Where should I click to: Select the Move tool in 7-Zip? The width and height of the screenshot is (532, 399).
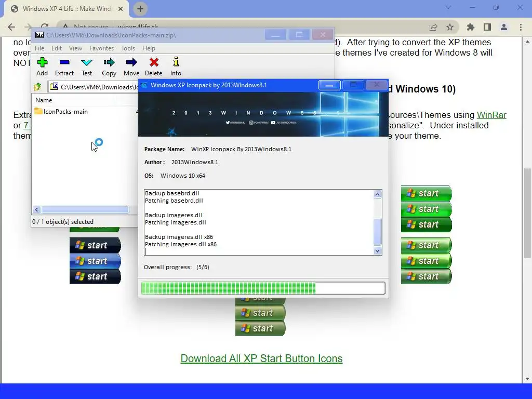(131, 67)
